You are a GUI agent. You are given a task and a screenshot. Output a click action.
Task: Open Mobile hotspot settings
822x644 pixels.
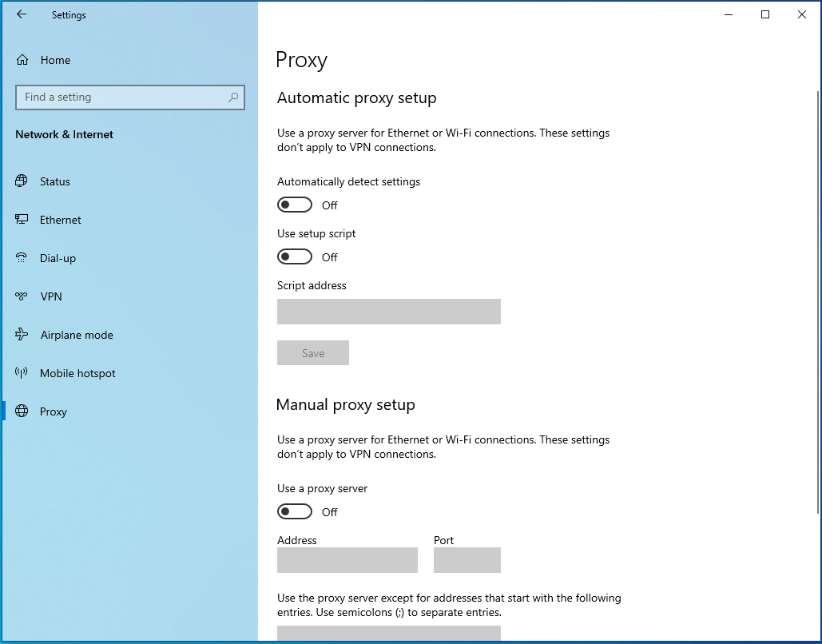click(130, 373)
